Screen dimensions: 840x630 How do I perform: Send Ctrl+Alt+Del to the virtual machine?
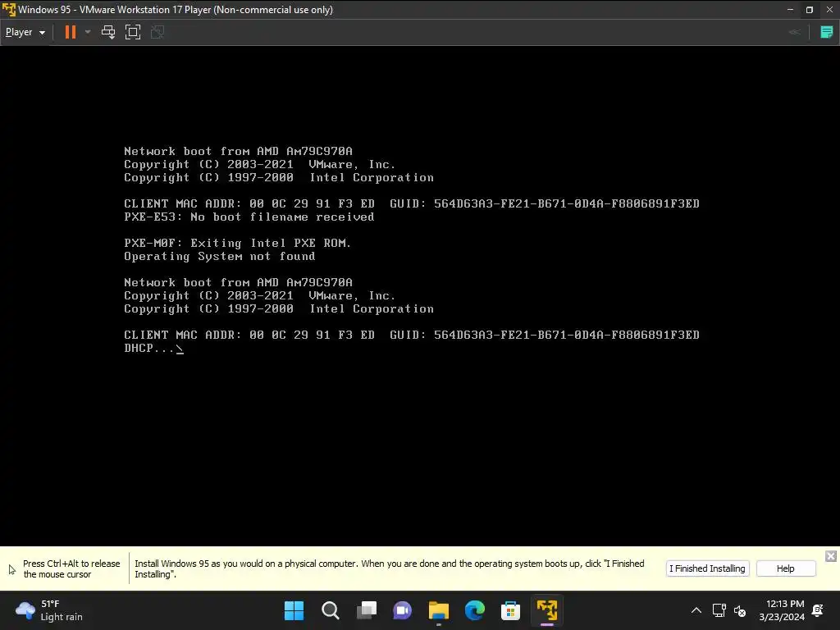point(108,32)
